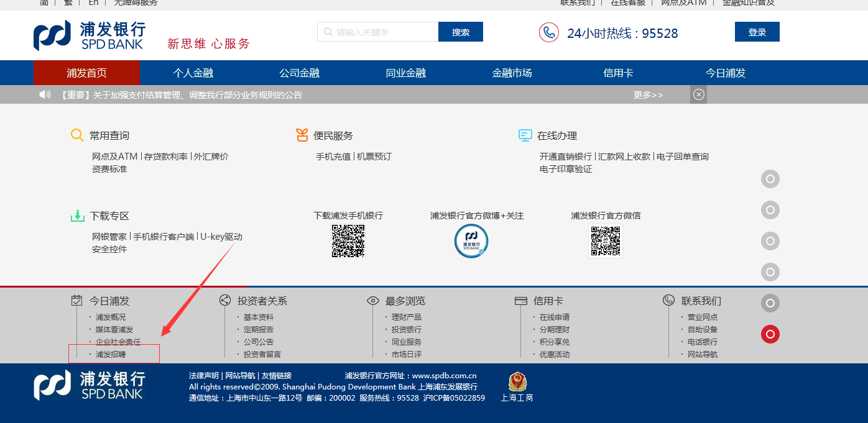Click 友情链接 in the footer

click(x=277, y=375)
